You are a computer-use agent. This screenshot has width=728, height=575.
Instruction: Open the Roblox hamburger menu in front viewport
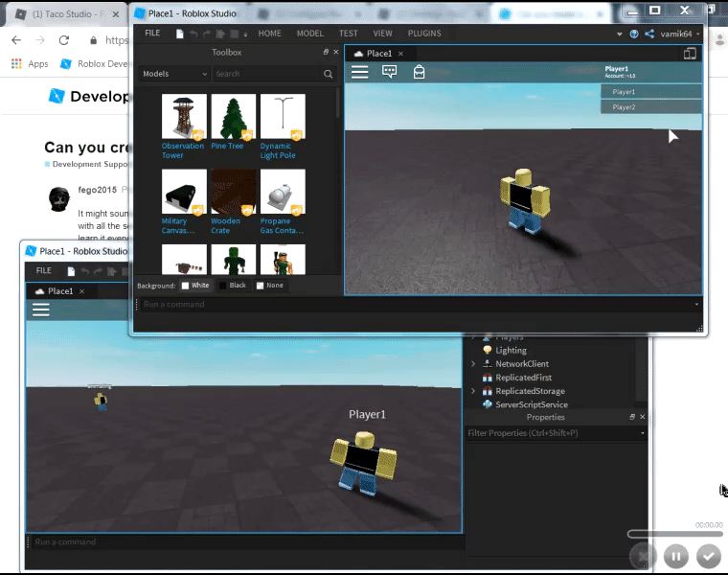click(x=360, y=72)
